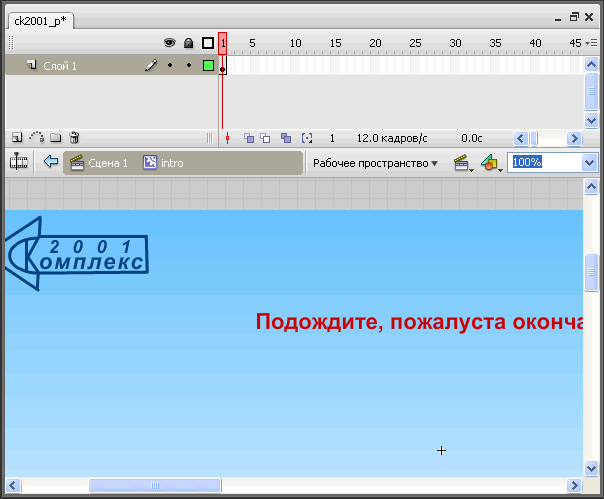Toggle the timeline hide/show icon

18,162
